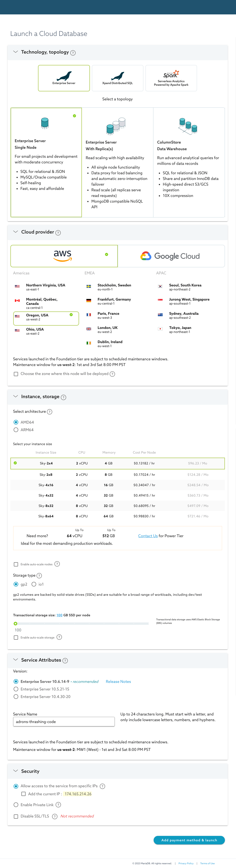The image size is (236, 868).
Task: Click help icon beside Technology, topology
Action: tap(73, 53)
